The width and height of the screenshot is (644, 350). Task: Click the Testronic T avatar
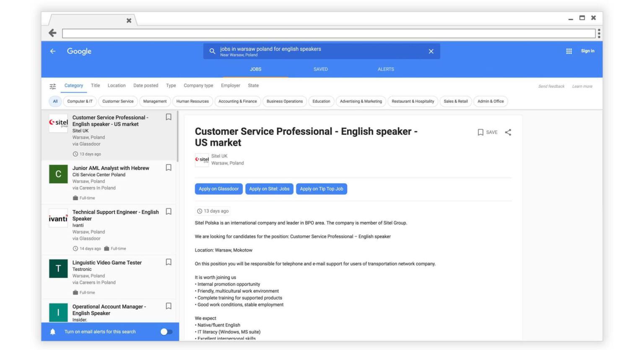tap(58, 269)
